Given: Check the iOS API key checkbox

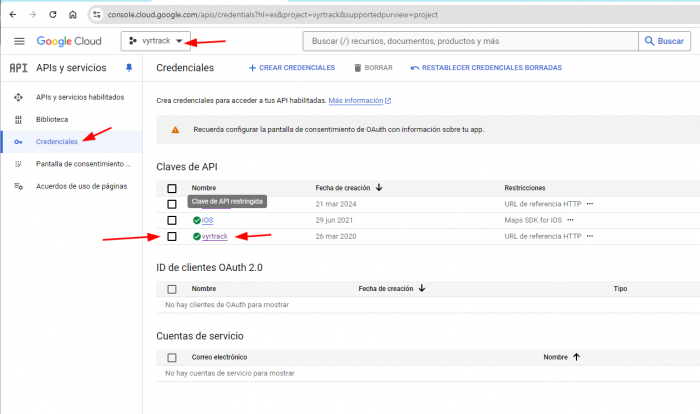Looking at the screenshot, I should [172, 220].
